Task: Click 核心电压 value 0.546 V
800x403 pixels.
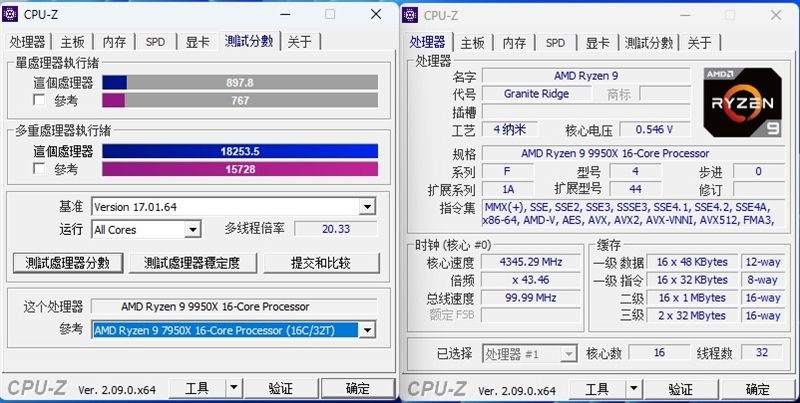Action: point(654,129)
